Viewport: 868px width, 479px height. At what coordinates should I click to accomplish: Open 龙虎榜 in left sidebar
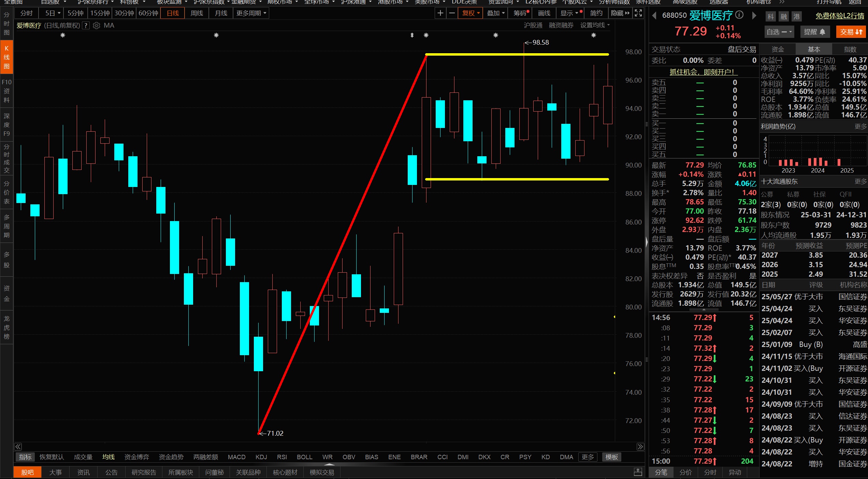click(x=6, y=328)
